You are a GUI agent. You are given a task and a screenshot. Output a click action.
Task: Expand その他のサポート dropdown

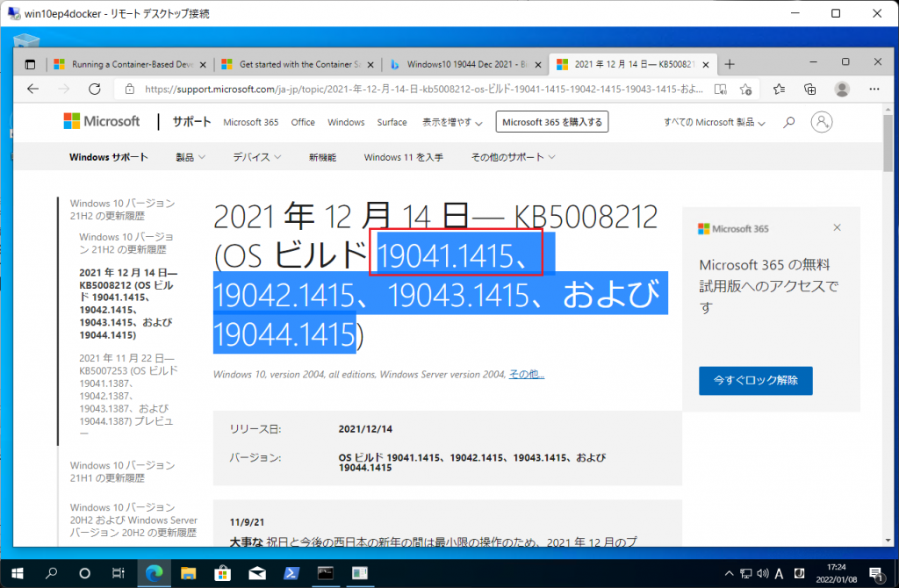[513, 157]
